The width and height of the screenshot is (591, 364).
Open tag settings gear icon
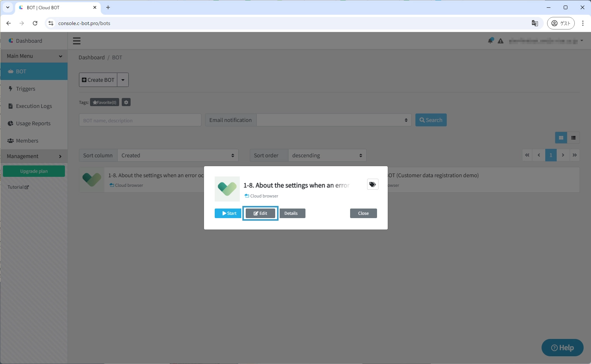pos(126,102)
